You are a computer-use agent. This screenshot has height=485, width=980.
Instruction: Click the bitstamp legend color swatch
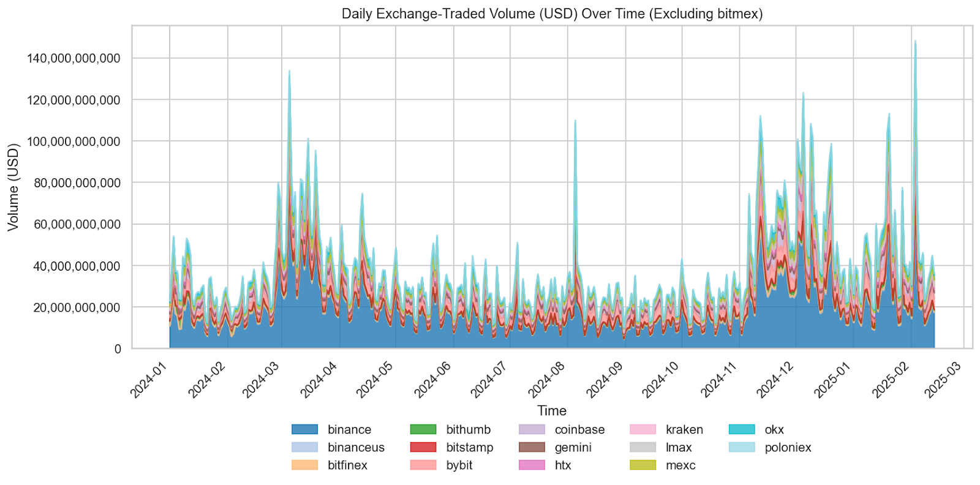pyautogui.click(x=423, y=448)
